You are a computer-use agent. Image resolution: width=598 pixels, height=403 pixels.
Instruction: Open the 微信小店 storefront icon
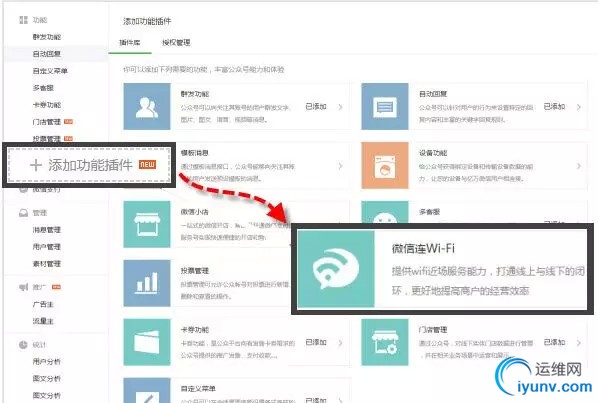(x=147, y=224)
